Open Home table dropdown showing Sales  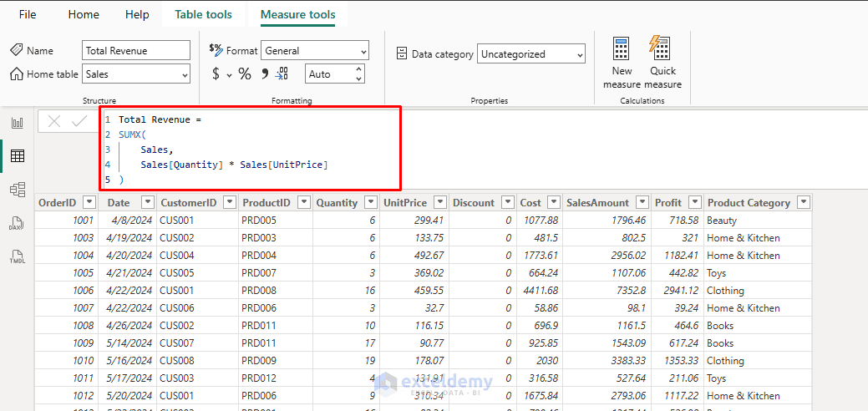point(135,74)
